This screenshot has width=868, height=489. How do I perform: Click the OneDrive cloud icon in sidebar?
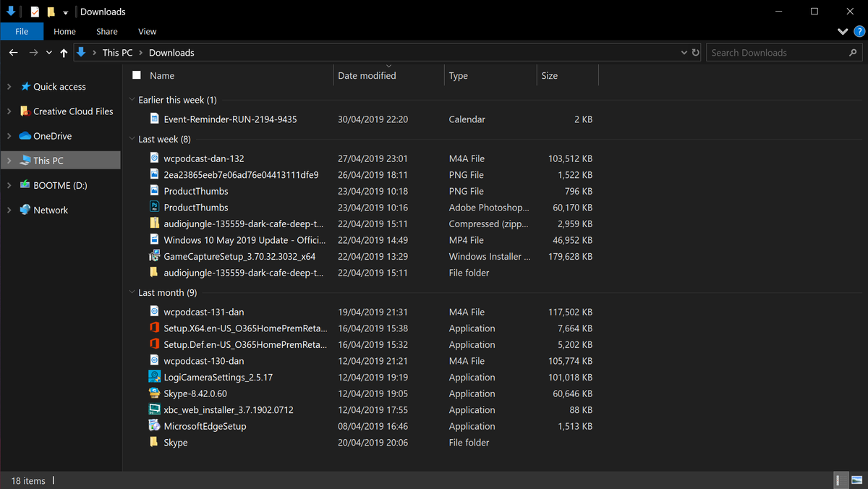pos(25,136)
